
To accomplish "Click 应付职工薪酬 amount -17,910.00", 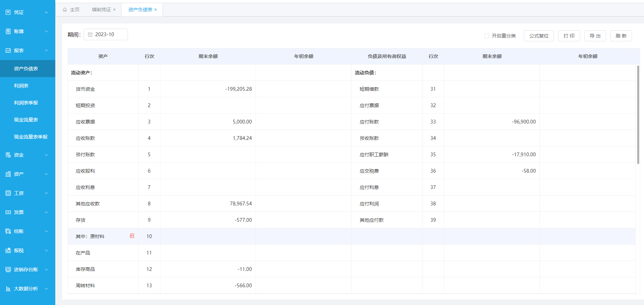I will coord(524,155).
